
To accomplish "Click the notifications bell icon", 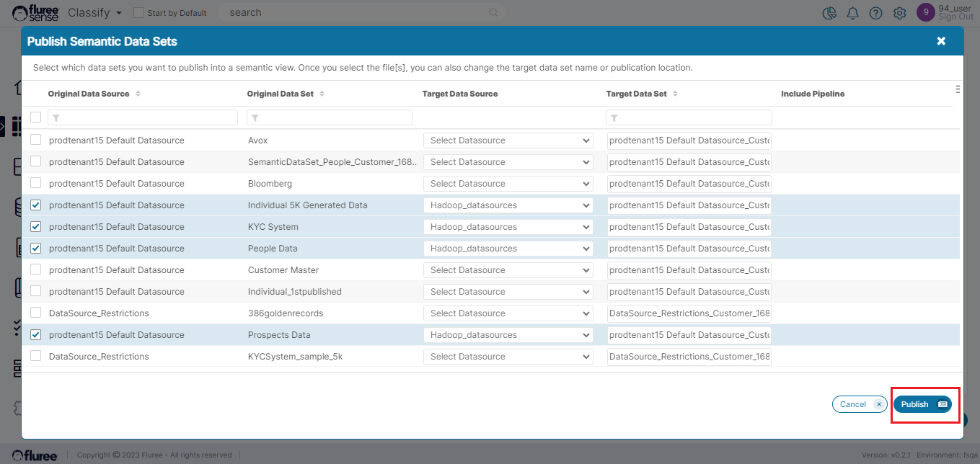I will point(852,13).
